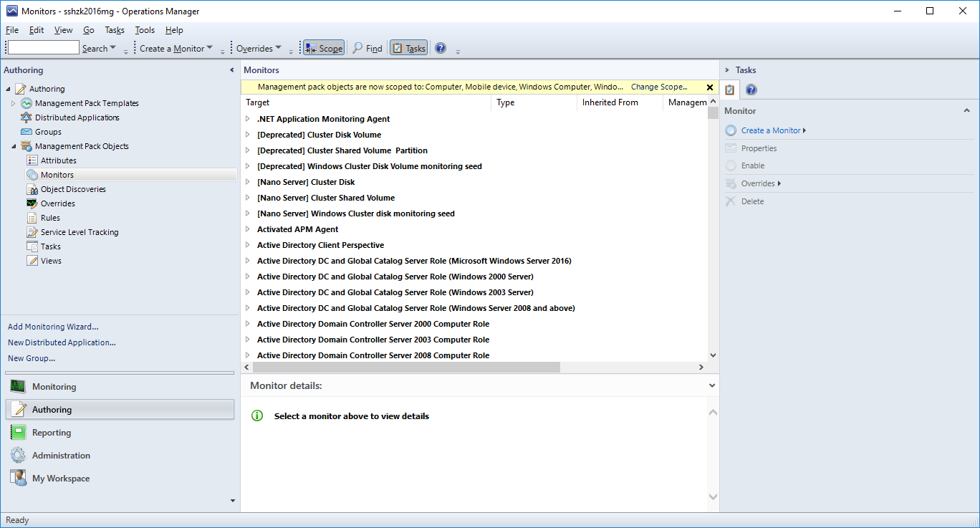Click the Overrides icon in Authoring tree
The width and height of the screenshot is (980, 528).
point(32,203)
